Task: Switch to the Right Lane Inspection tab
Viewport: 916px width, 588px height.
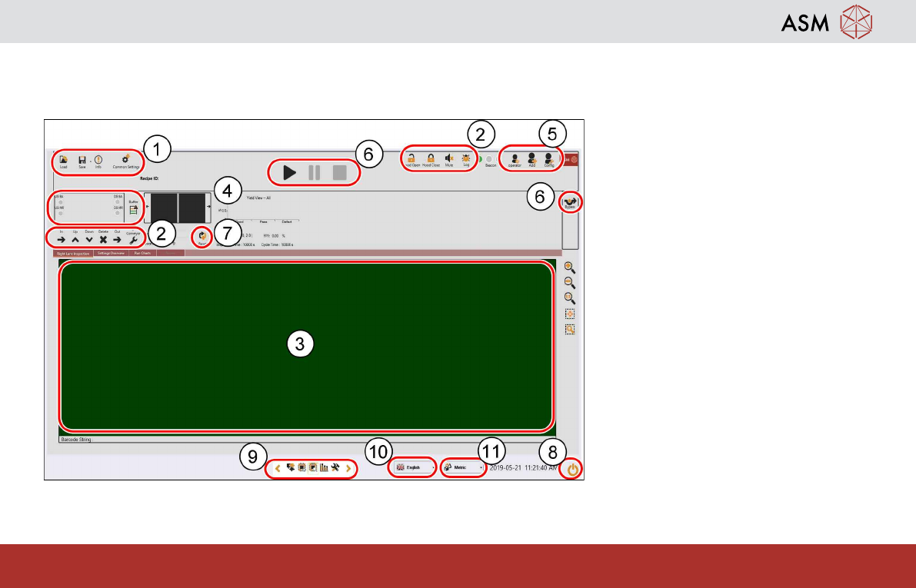Action: click(73, 254)
